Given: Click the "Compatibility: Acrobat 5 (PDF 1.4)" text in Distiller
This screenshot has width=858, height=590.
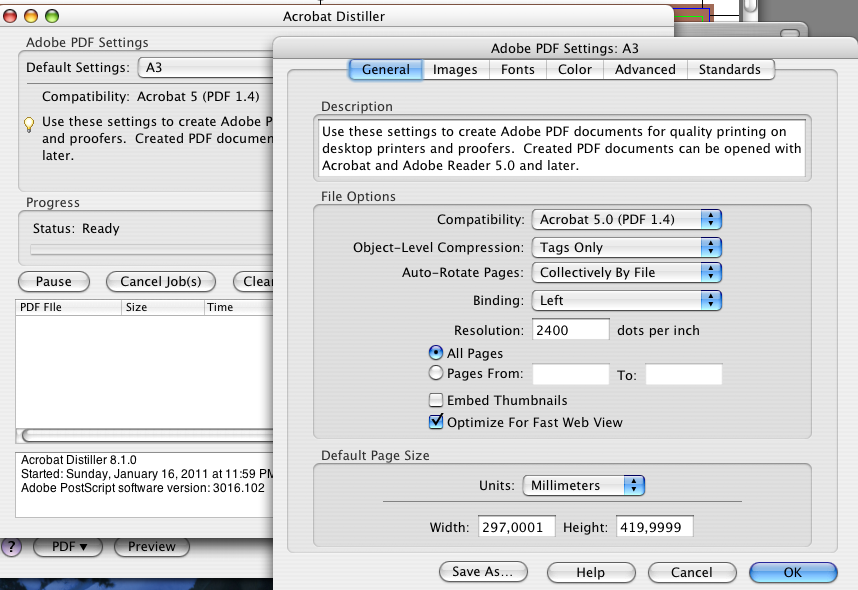Looking at the screenshot, I should 150,96.
